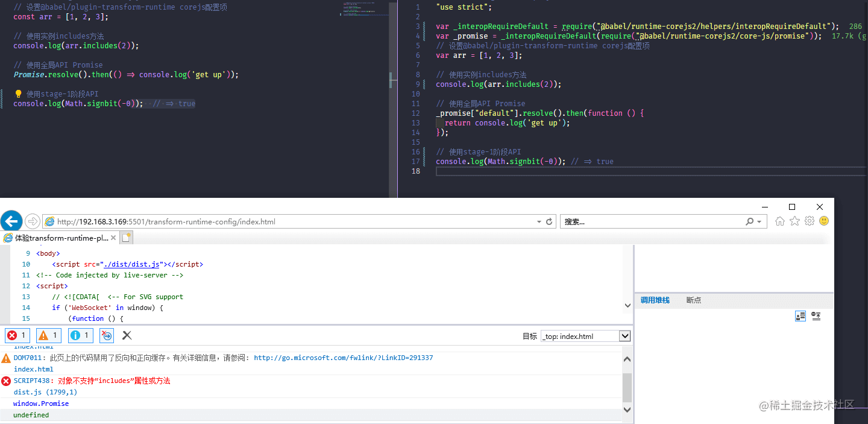
Task: Click the <body> tag on source line 9
Action: coord(48,253)
